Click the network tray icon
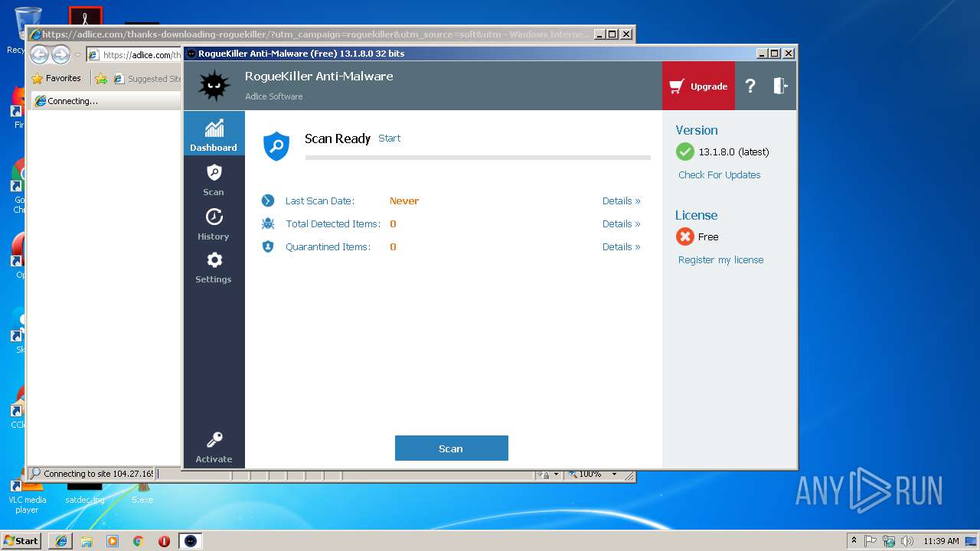 (889, 540)
